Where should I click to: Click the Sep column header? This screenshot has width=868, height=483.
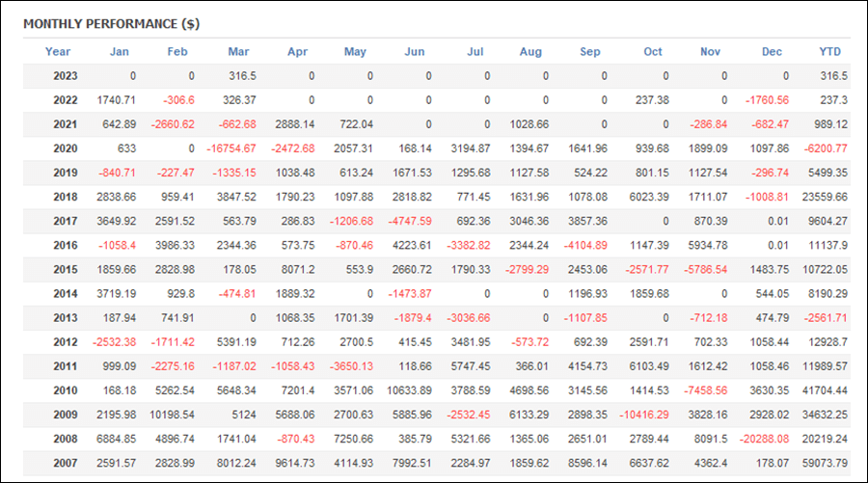point(590,51)
